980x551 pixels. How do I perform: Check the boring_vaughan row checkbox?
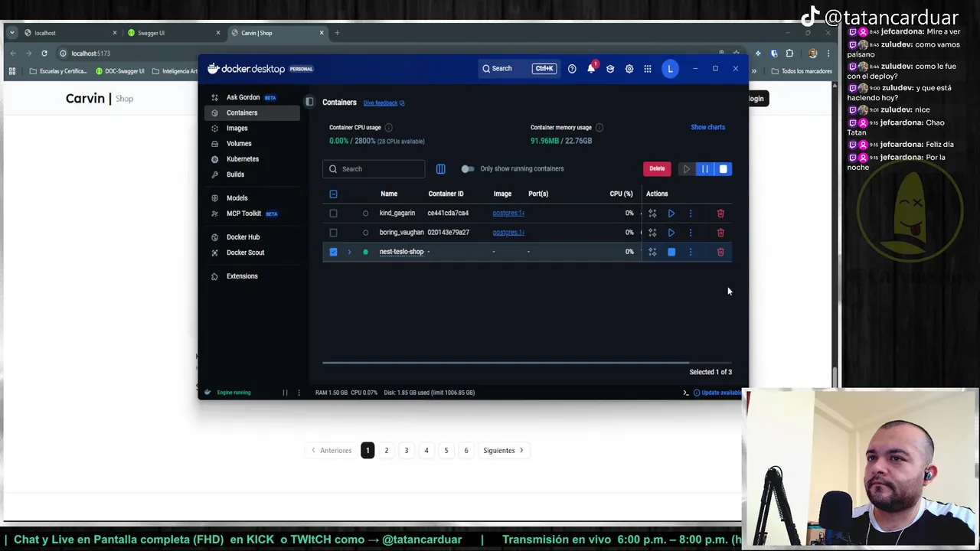click(333, 233)
